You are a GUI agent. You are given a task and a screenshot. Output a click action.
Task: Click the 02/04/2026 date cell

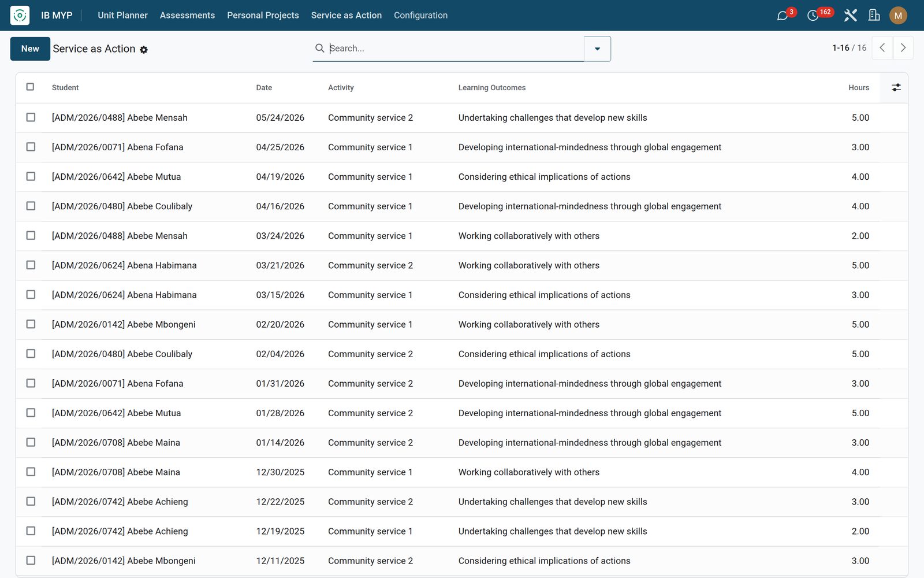tap(280, 354)
